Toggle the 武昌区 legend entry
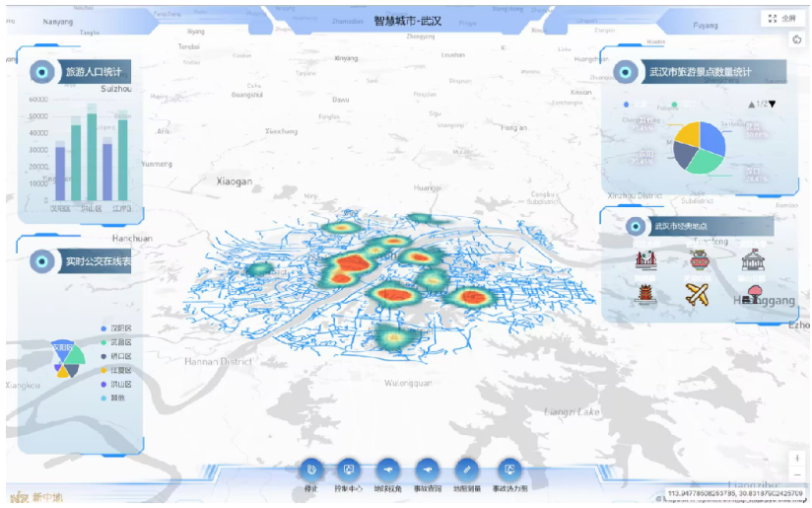The width and height of the screenshot is (812, 508). pos(121,342)
